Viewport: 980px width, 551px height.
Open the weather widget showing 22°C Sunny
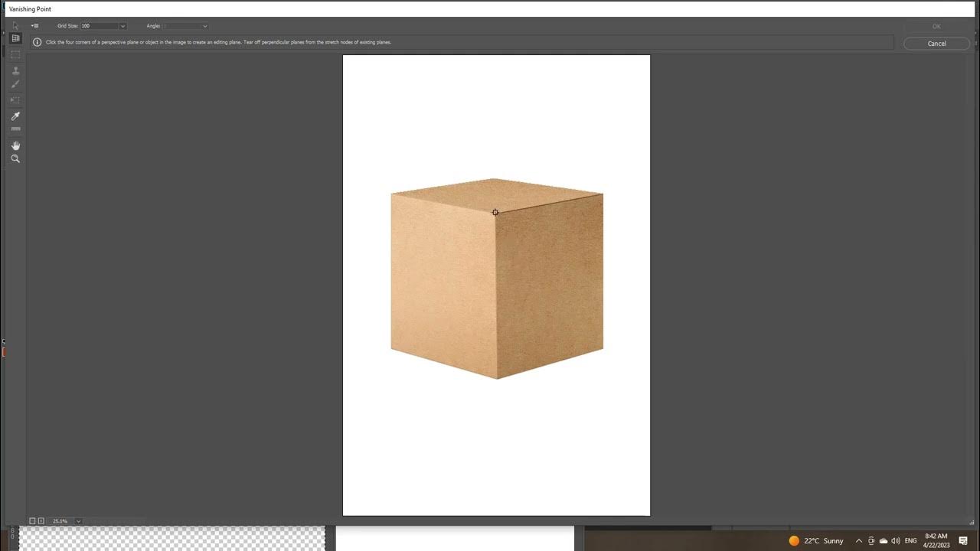(816, 541)
